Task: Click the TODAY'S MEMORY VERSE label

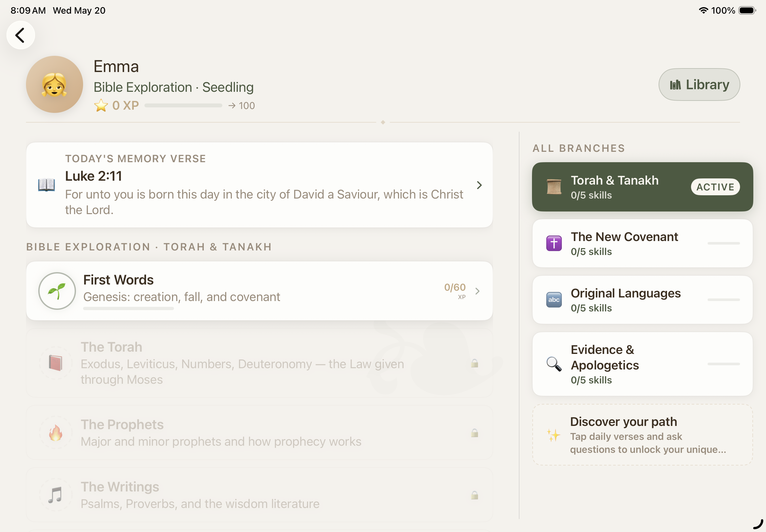Action: click(135, 159)
